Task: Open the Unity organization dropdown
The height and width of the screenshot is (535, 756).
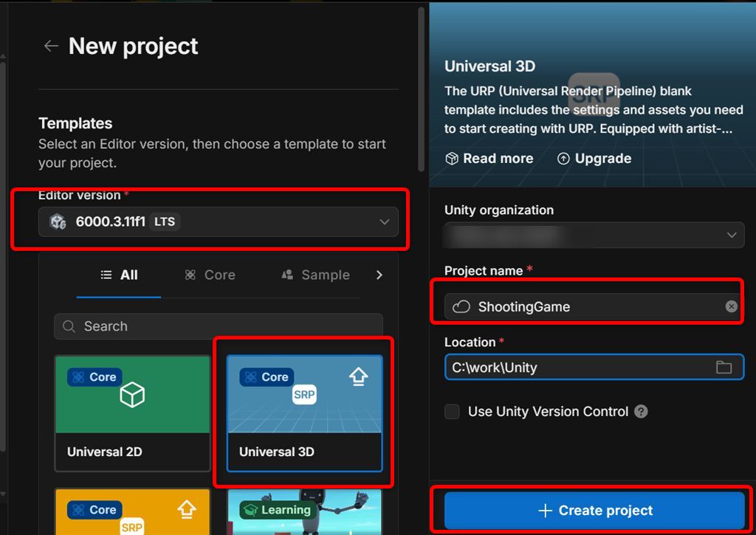Action: (594, 235)
